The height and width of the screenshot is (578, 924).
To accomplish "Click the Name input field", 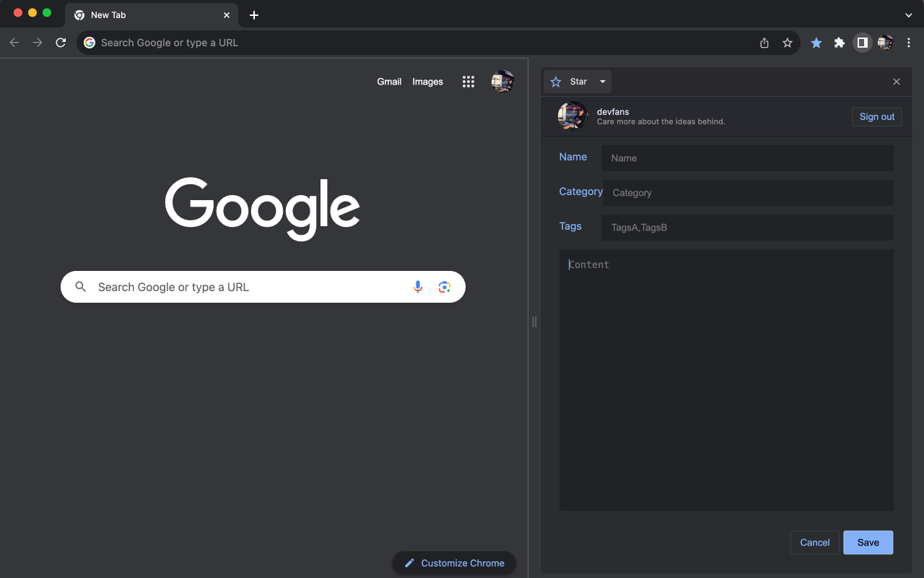I will click(x=748, y=158).
